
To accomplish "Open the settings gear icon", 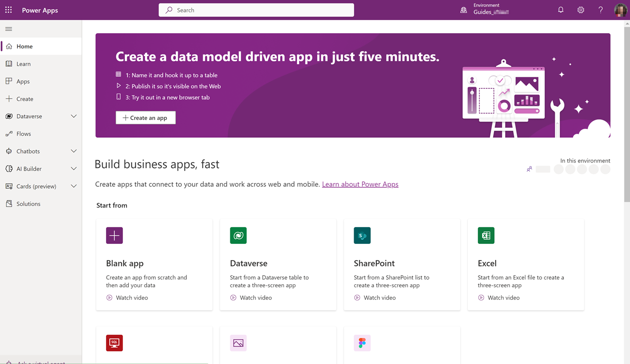I will [x=581, y=10].
